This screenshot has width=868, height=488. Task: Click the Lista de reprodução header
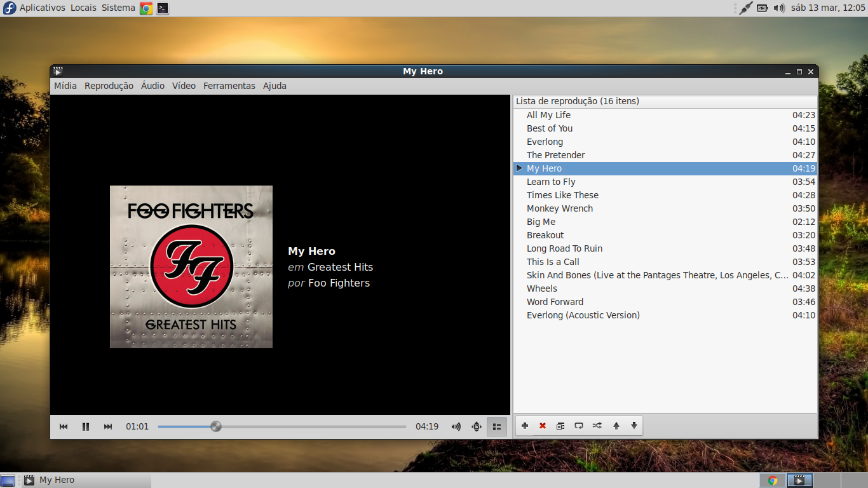pos(665,101)
